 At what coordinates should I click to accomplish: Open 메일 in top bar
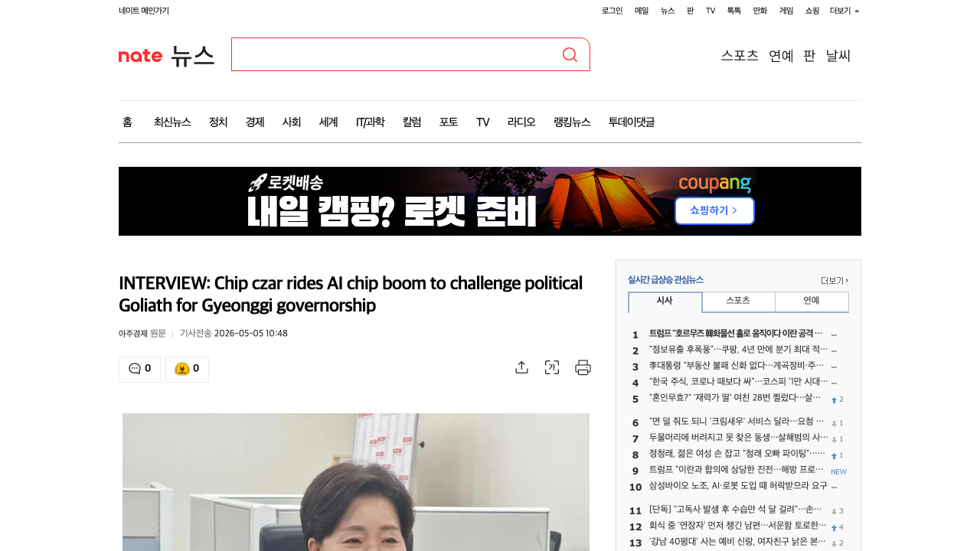pyautogui.click(x=642, y=11)
